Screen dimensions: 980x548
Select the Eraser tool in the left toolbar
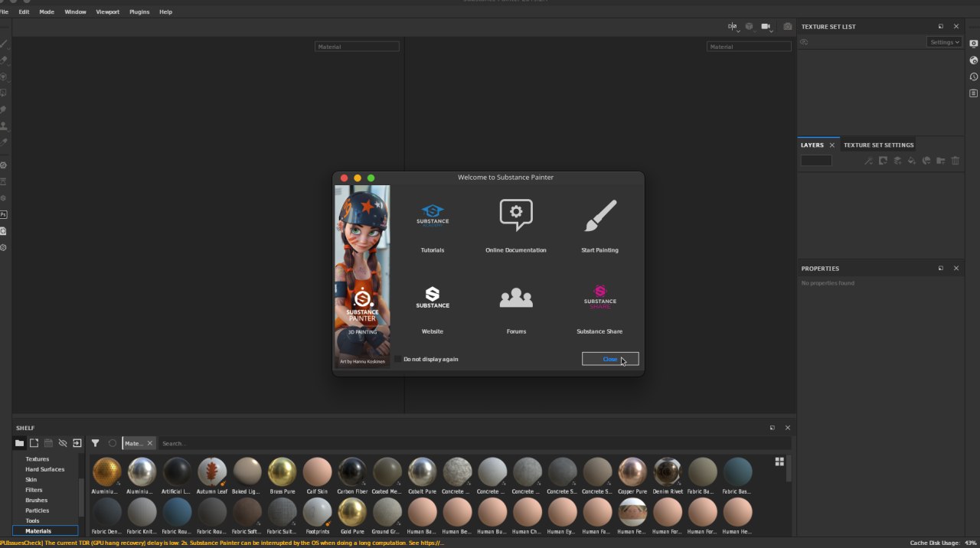[x=4, y=60]
